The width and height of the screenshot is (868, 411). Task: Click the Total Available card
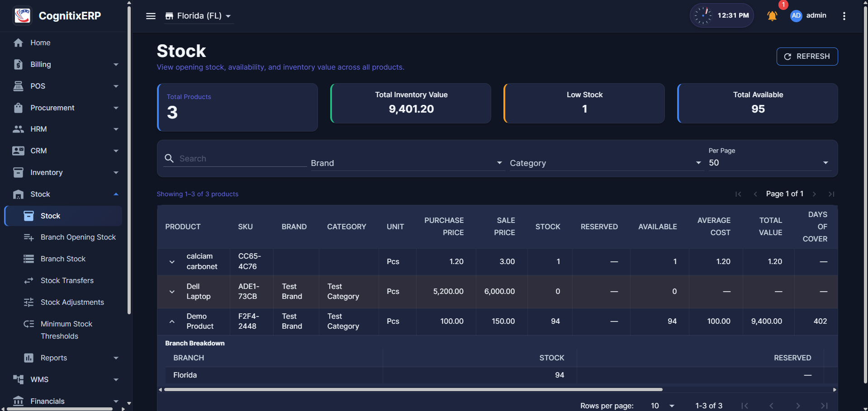click(758, 103)
